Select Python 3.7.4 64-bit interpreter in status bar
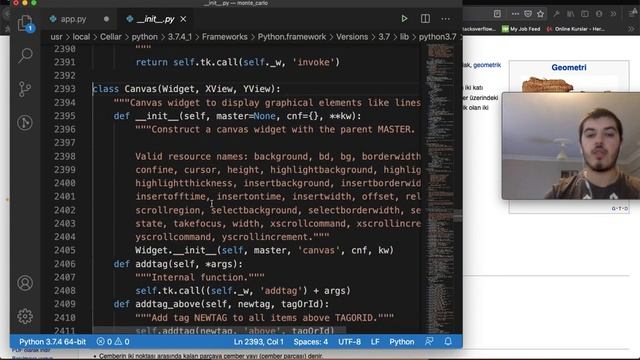The width and height of the screenshot is (640, 360). tap(52, 342)
